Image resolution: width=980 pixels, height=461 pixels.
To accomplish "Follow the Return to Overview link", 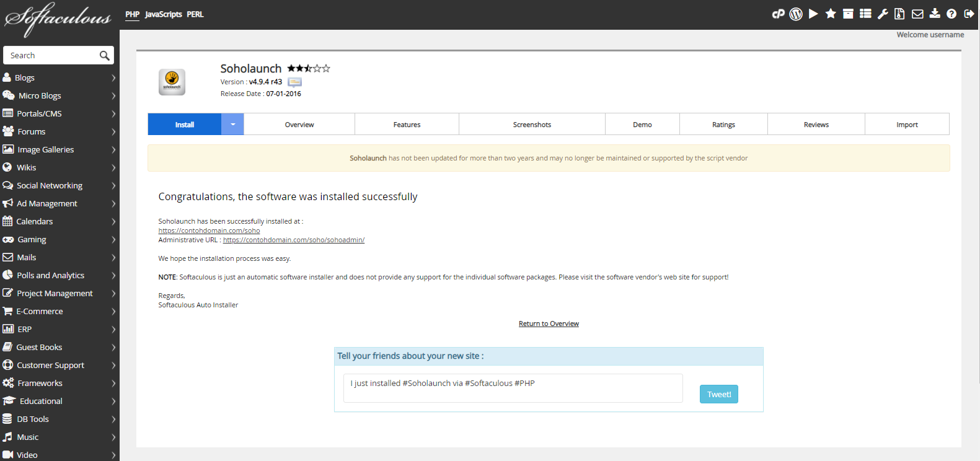I will (549, 323).
